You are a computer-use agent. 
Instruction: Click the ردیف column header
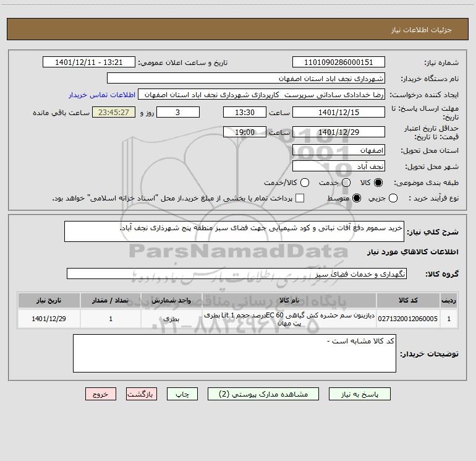(449, 300)
